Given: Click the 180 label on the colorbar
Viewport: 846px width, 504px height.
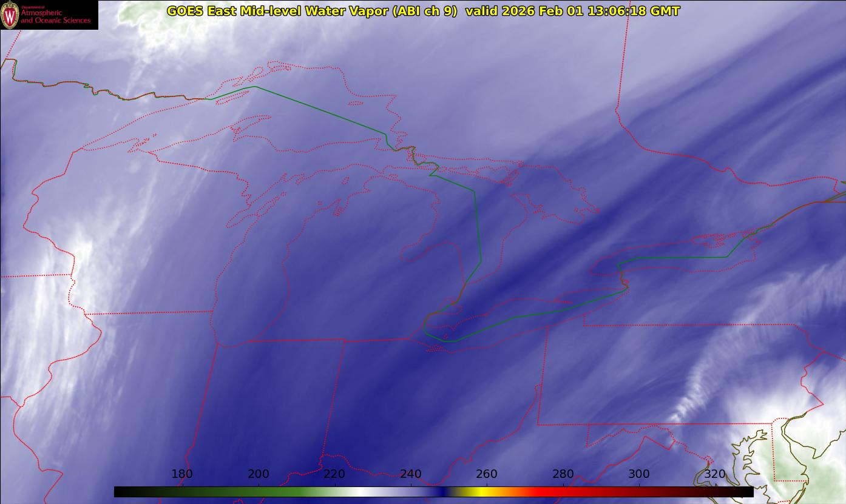Looking at the screenshot, I should [182, 474].
